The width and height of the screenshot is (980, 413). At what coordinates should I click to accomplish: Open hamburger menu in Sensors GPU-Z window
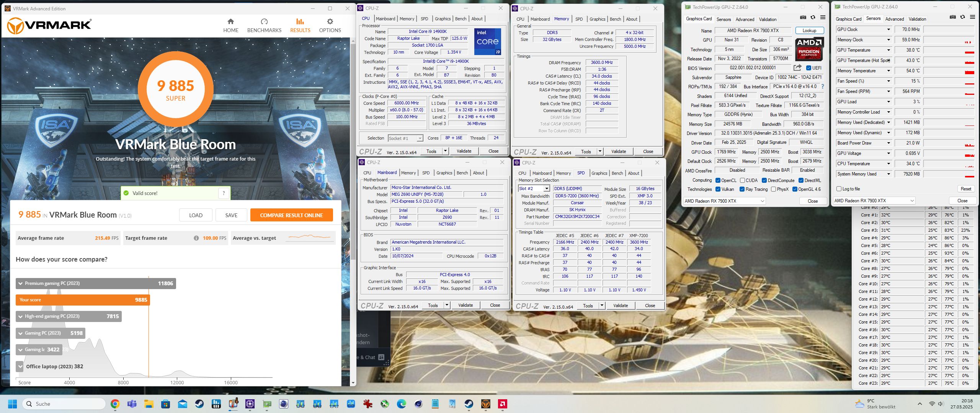coord(972,17)
